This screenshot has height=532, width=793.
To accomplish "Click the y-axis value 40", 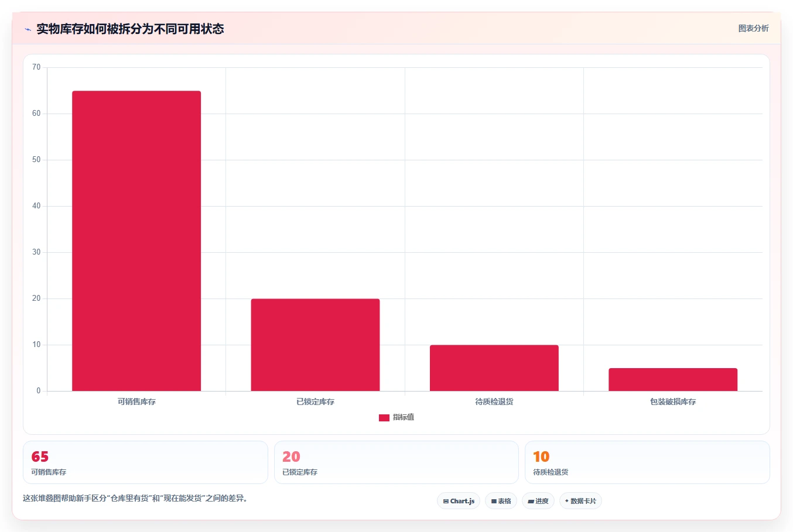I will [36, 206].
